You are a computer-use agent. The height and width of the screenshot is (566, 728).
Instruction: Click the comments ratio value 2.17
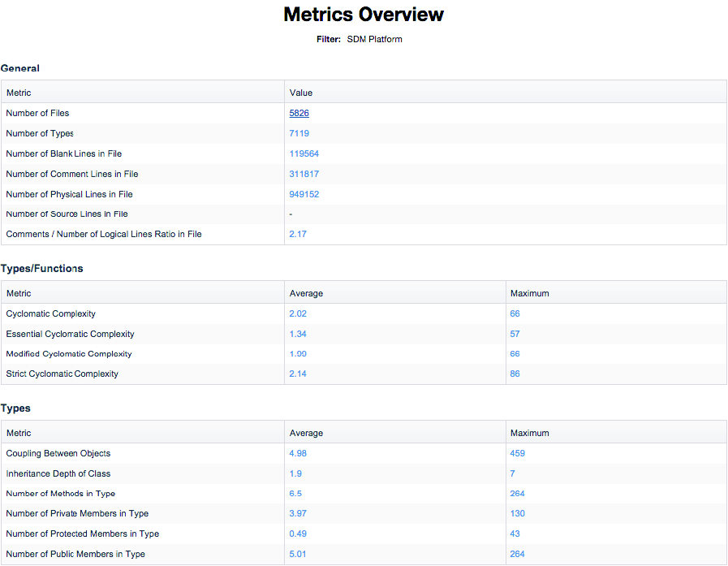click(x=298, y=234)
